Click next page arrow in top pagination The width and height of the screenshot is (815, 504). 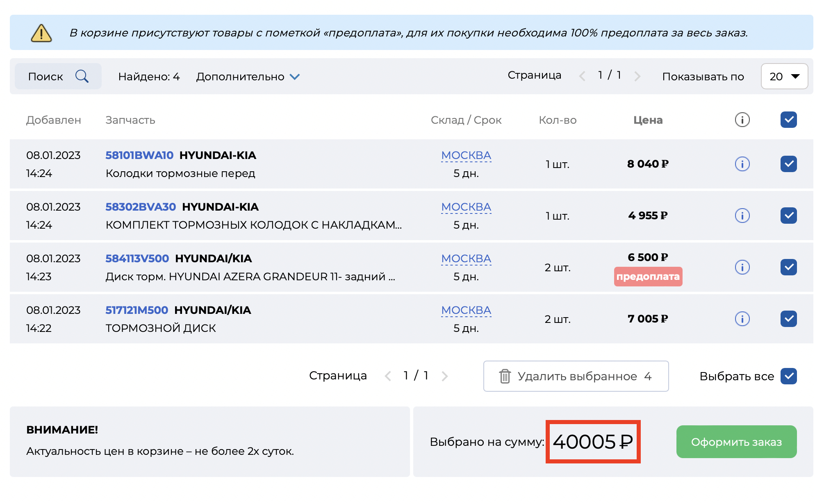tap(637, 76)
